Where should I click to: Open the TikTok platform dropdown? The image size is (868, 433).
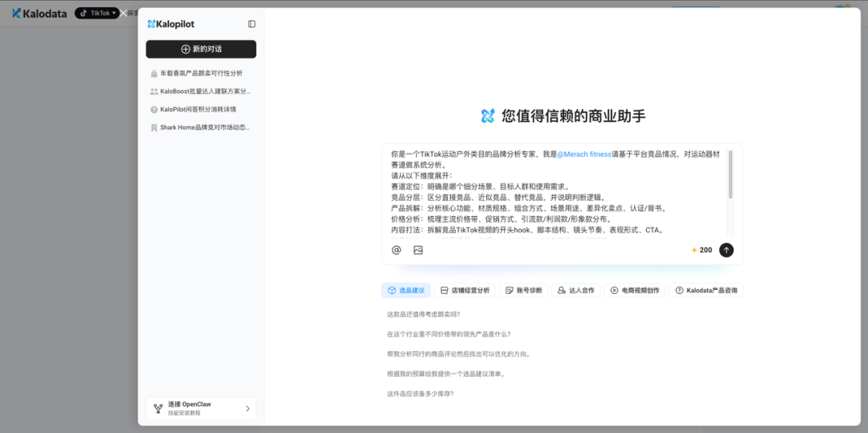(x=97, y=13)
